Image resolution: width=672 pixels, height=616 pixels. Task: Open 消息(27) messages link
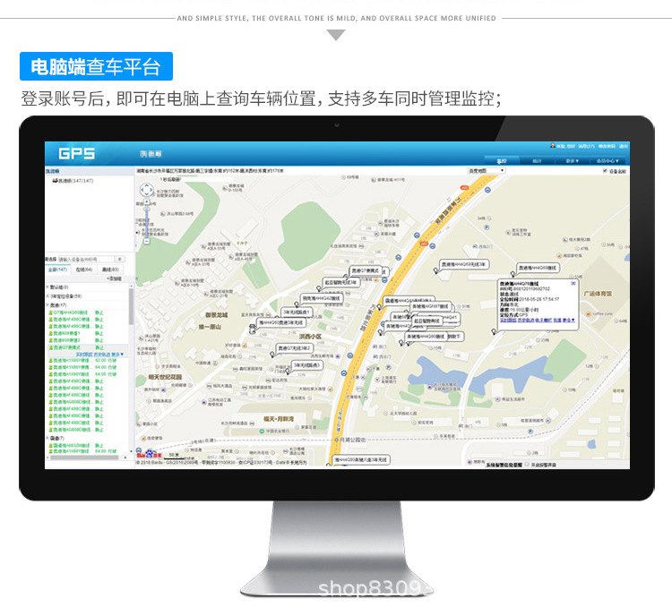586,146
